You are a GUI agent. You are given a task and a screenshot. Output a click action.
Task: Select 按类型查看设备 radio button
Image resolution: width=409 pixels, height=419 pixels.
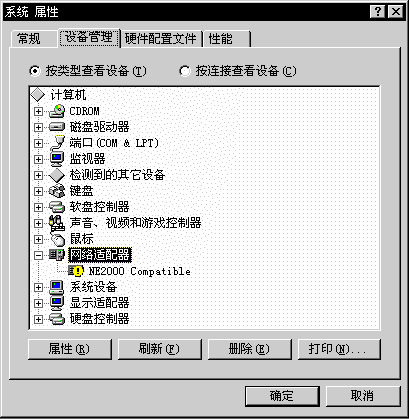tap(35, 71)
